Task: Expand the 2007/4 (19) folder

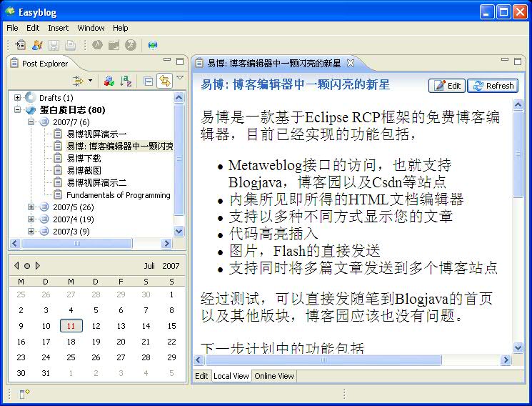Action: click(31, 219)
